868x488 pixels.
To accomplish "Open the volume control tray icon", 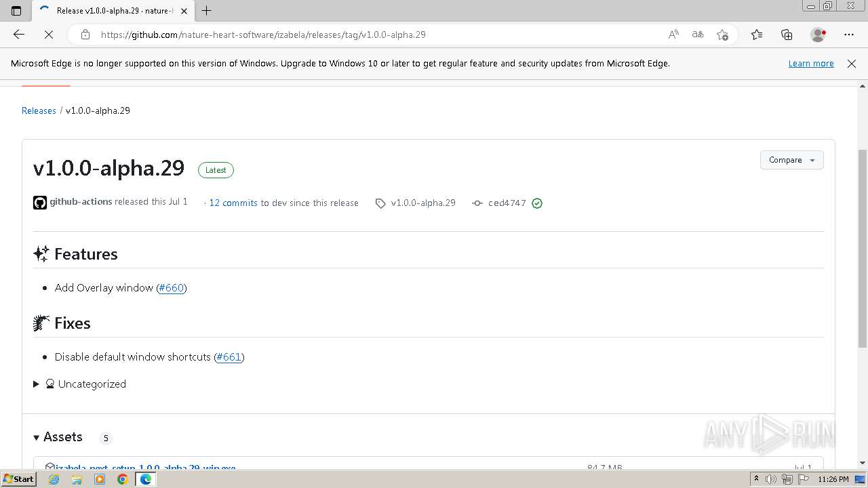I will click(771, 479).
